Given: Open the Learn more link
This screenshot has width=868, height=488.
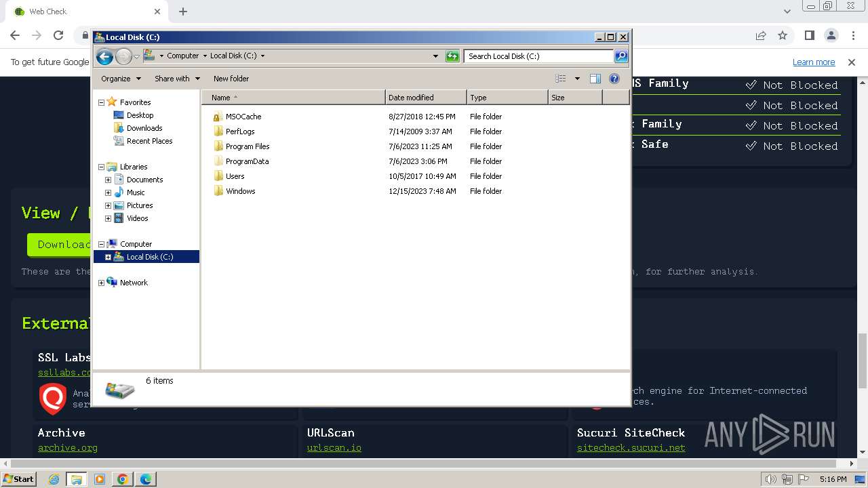Looking at the screenshot, I should pyautogui.click(x=814, y=62).
